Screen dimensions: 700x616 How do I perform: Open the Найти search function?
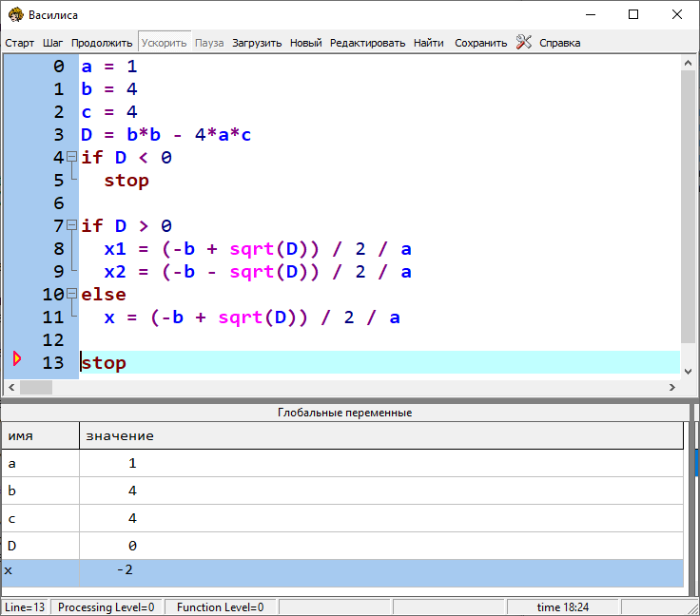428,43
